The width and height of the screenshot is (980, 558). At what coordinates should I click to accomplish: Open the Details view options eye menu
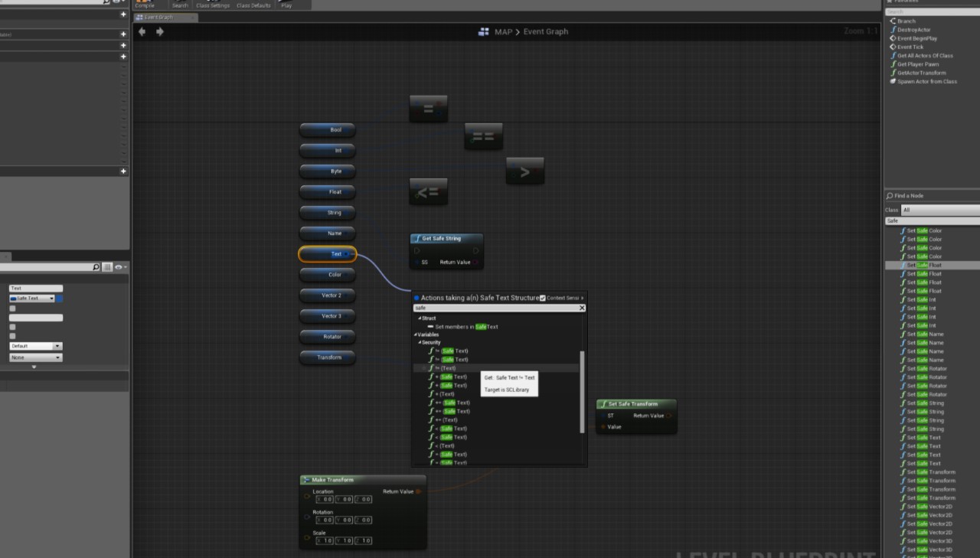click(119, 267)
